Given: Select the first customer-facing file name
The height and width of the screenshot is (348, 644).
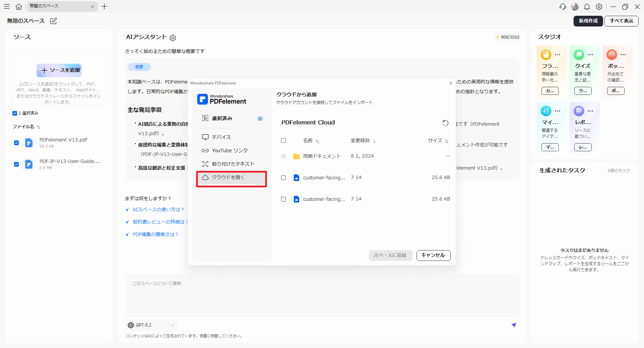Looking at the screenshot, I should pos(324,178).
